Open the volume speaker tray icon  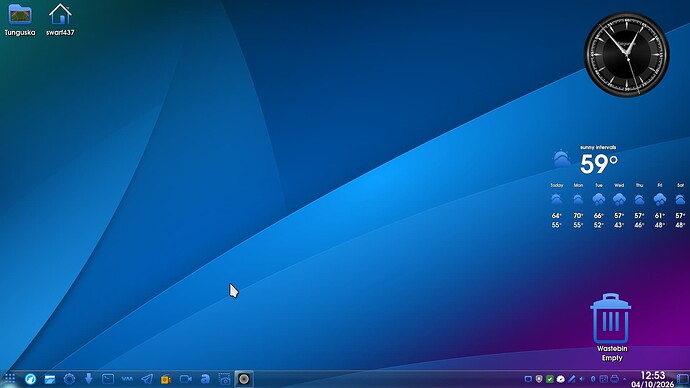pos(582,379)
